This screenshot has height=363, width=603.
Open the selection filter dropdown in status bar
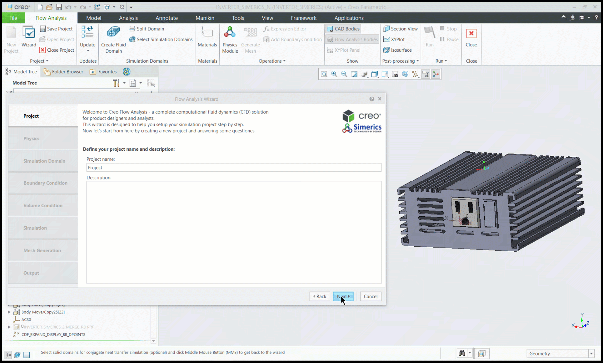click(591, 353)
